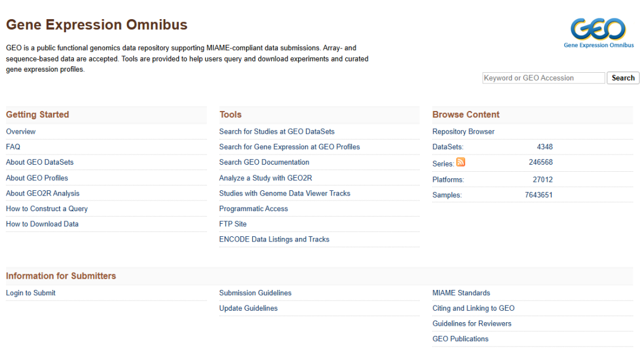
Task: Click the Search button
Action: point(623,78)
